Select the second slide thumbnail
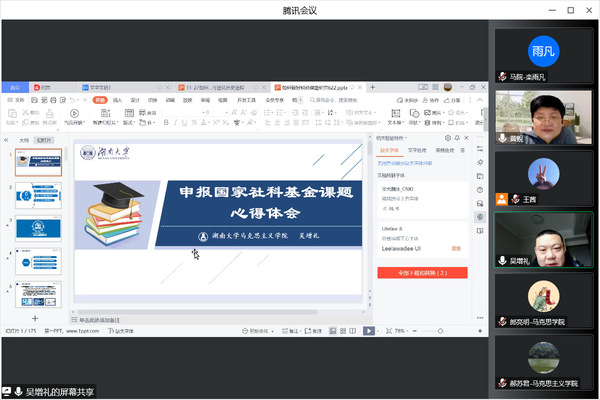Viewport: 600px width, 400px height. [41, 194]
